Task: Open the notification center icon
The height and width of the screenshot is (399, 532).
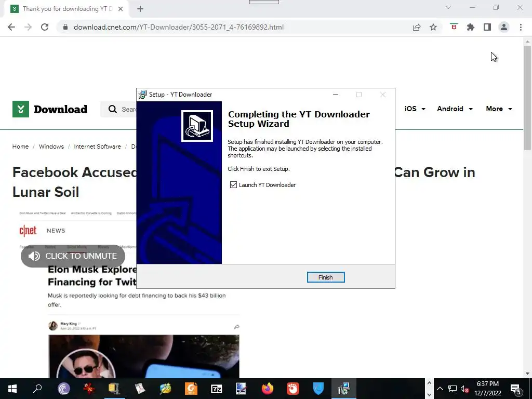Action: (x=515, y=389)
